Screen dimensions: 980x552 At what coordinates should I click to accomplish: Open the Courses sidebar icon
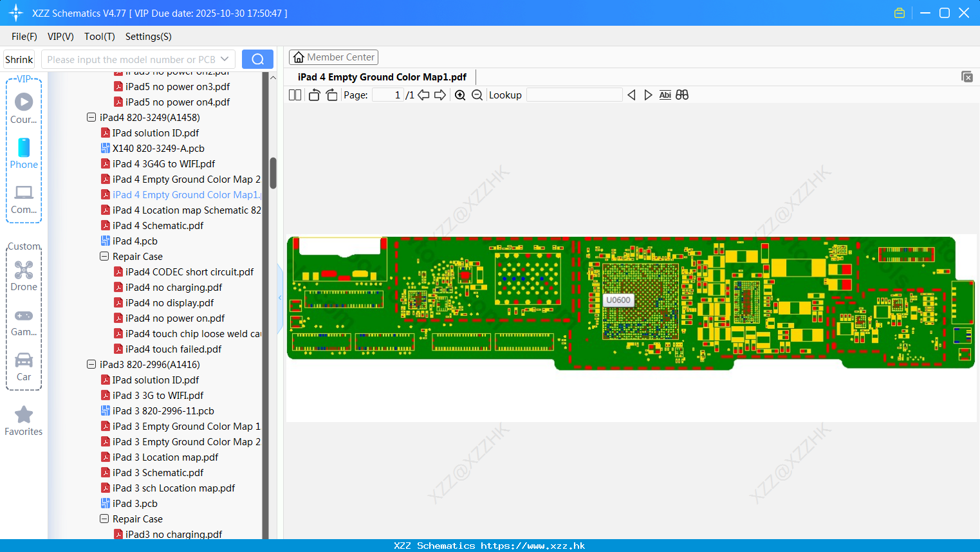pyautogui.click(x=24, y=108)
